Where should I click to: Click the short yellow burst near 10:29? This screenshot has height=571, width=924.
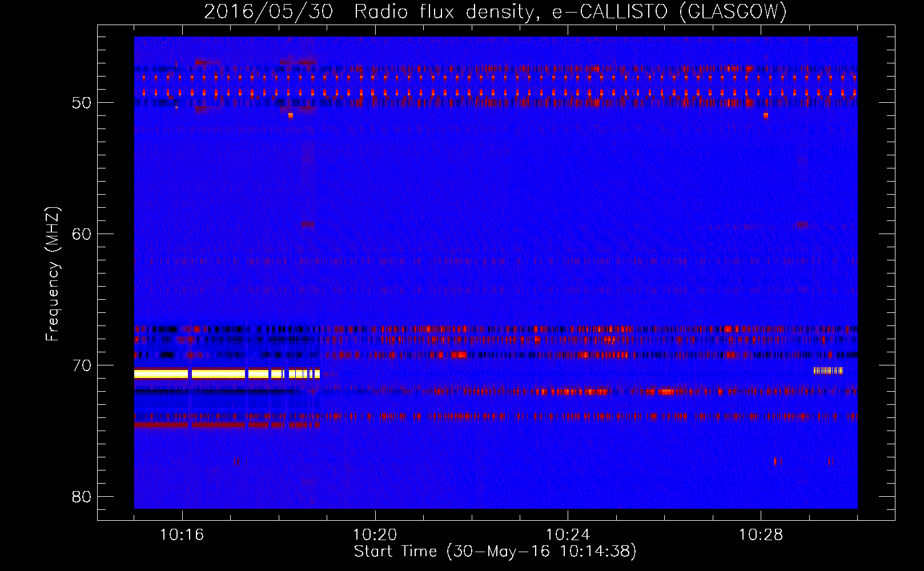pyautogui.click(x=828, y=371)
